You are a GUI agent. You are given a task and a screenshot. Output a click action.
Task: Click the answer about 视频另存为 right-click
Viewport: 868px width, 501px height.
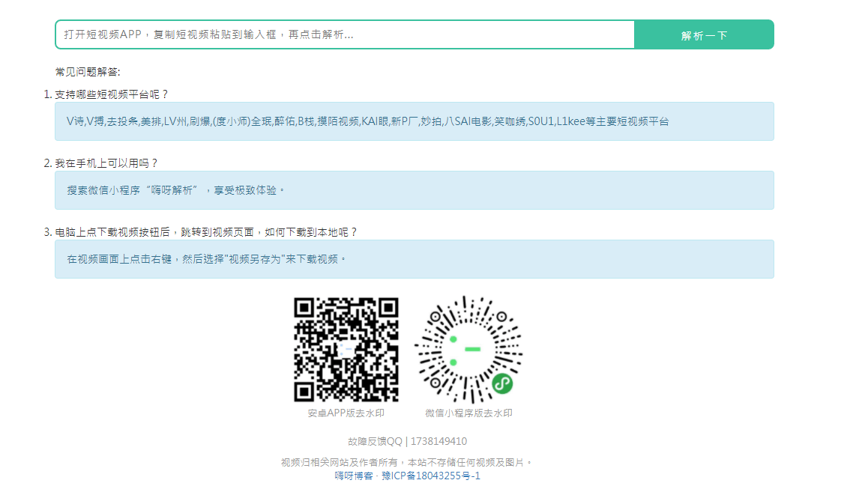point(414,259)
